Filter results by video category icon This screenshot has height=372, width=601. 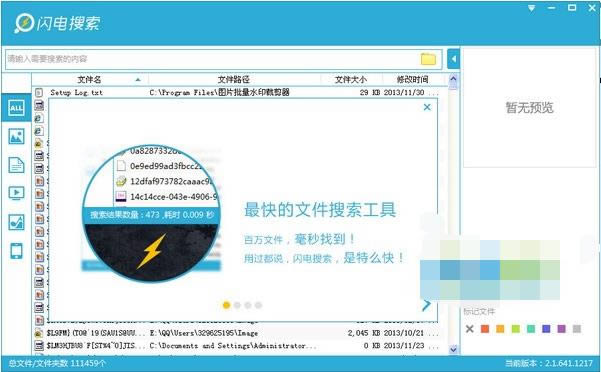click(16, 193)
